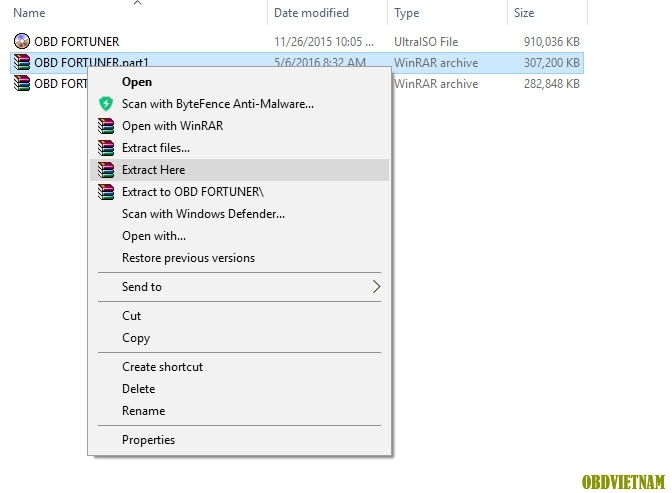This screenshot has height=493, width=672.
Task: Click the WinRAR icon of the 282,848 KB archive
Action: 21,83
